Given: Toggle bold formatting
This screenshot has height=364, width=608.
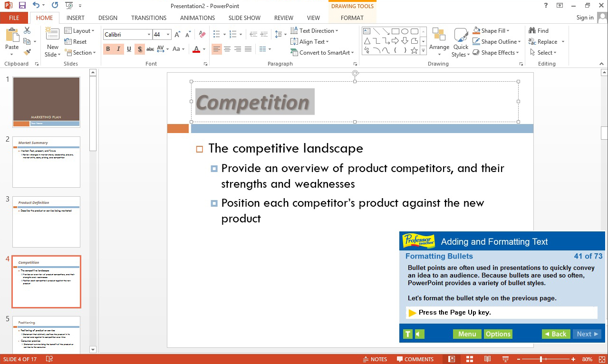Looking at the screenshot, I should click(108, 49).
